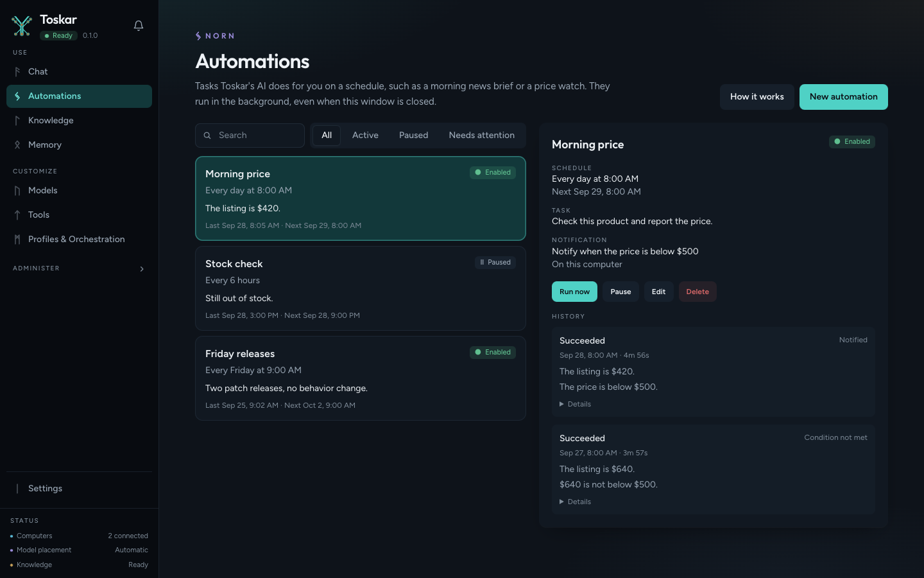924x578 pixels.
Task: Click the version number 0.1.0
Action: (x=90, y=36)
